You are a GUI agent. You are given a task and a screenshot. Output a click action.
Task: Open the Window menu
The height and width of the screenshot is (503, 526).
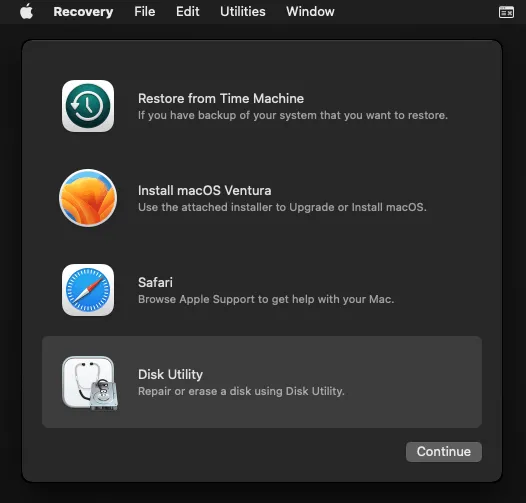(310, 12)
